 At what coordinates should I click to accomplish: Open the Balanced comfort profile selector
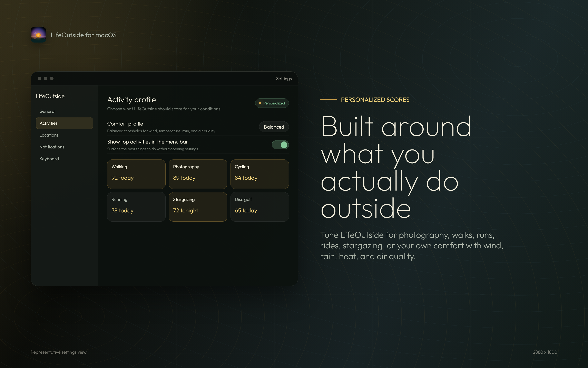tap(274, 127)
